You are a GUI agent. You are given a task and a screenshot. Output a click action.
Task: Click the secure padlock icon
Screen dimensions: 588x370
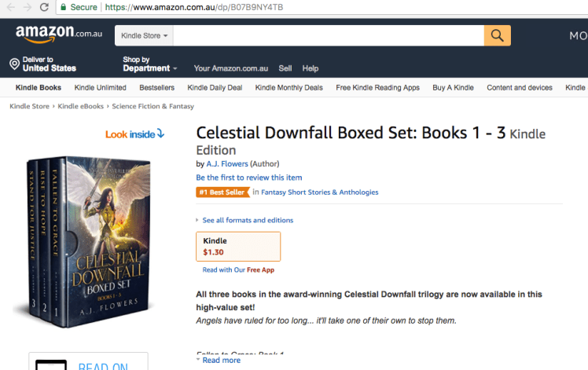pyautogui.click(x=63, y=7)
